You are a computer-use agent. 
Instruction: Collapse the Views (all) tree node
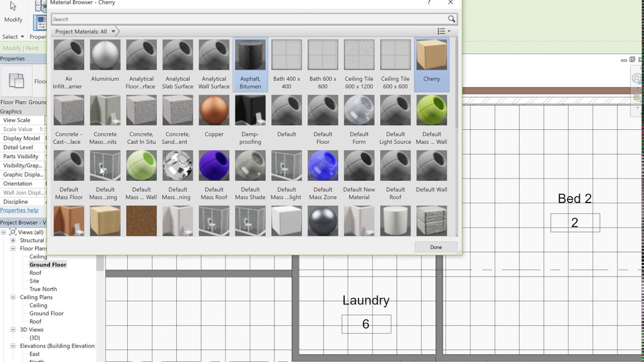point(4,232)
